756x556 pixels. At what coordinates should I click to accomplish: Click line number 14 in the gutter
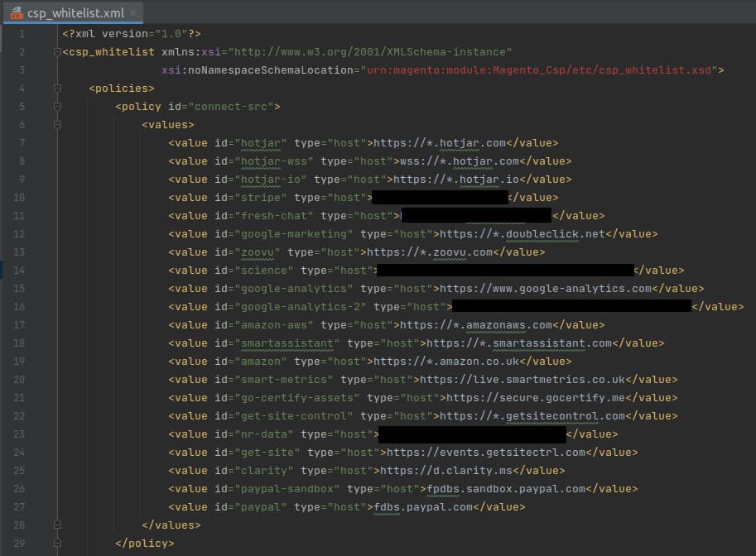(x=19, y=271)
